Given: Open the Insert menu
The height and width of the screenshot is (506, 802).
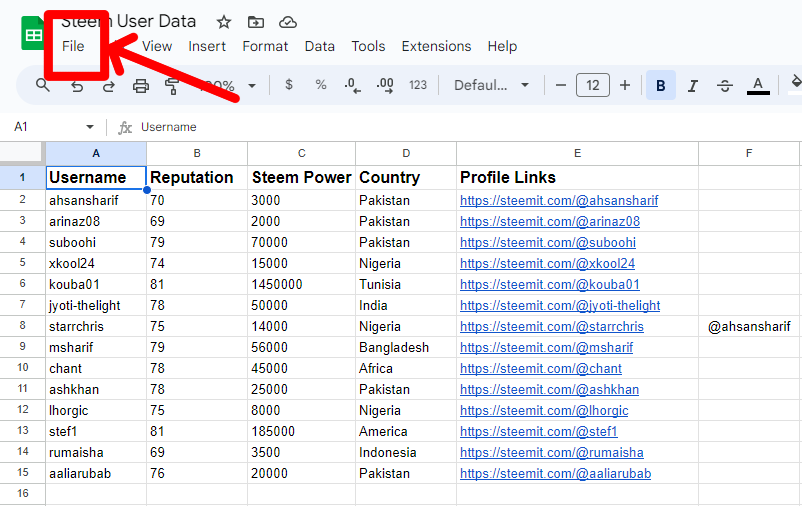Looking at the screenshot, I should click(x=207, y=46).
